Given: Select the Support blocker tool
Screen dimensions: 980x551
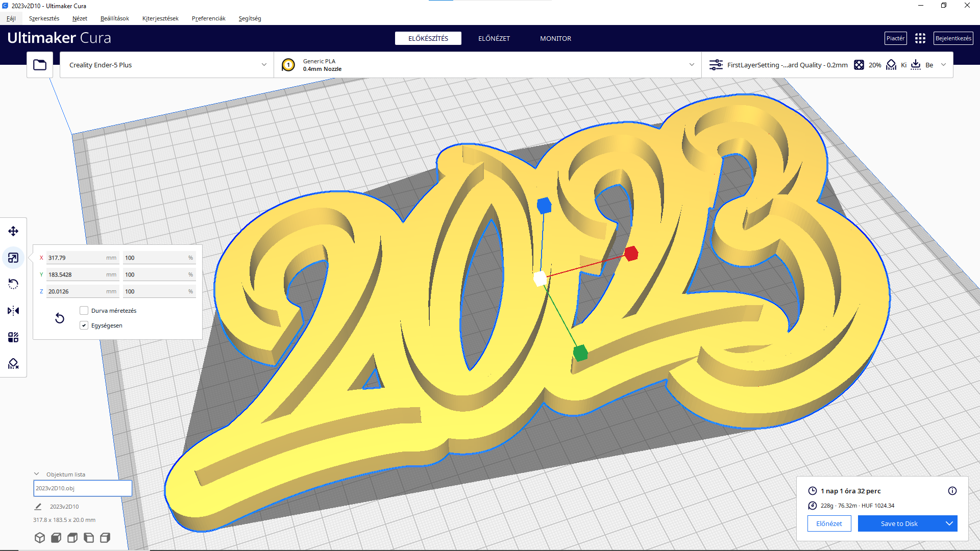Looking at the screenshot, I should point(13,364).
